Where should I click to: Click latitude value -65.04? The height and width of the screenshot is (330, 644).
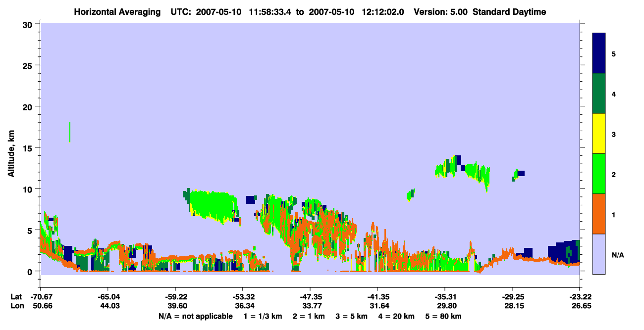pos(108,297)
